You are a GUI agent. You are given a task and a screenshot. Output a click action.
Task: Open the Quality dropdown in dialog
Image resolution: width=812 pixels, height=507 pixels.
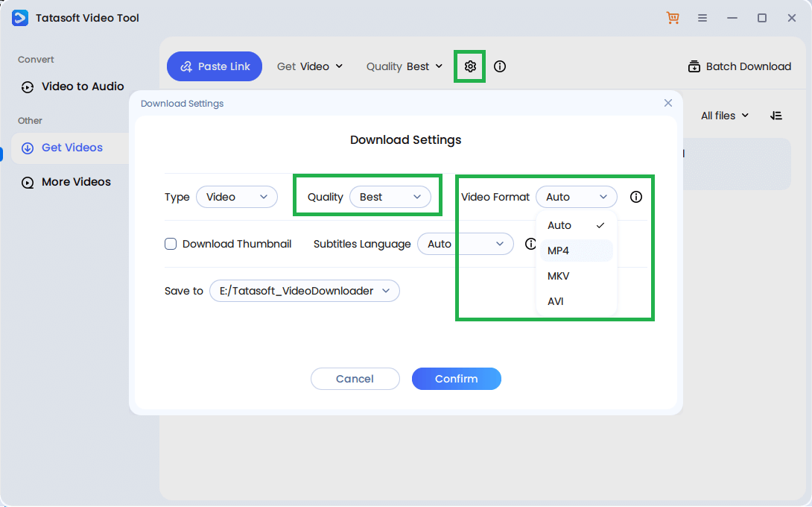tap(390, 197)
